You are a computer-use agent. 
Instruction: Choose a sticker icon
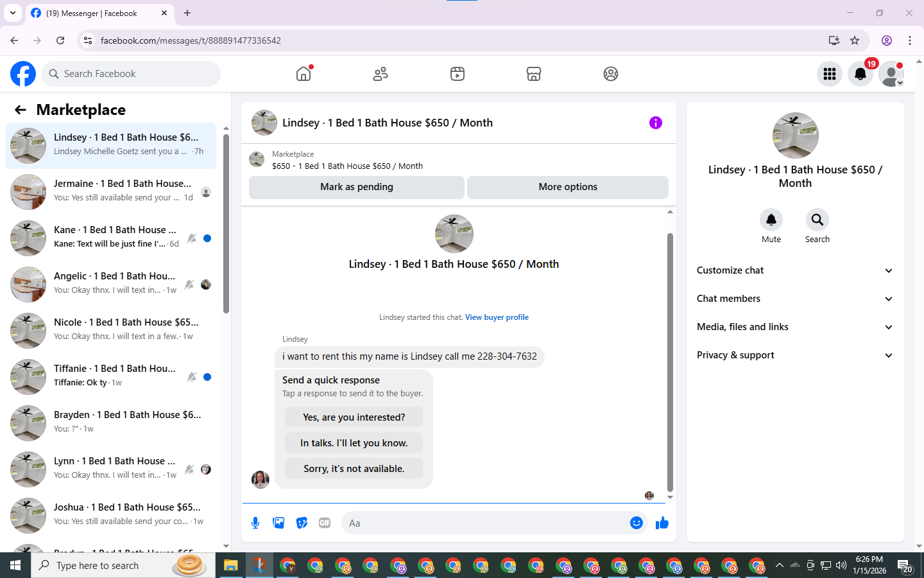302,523
